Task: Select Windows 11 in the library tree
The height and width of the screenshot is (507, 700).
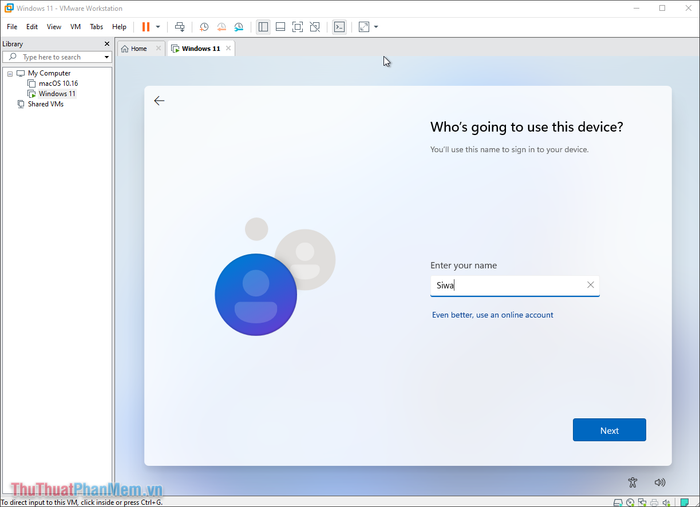Action: (x=57, y=94)
